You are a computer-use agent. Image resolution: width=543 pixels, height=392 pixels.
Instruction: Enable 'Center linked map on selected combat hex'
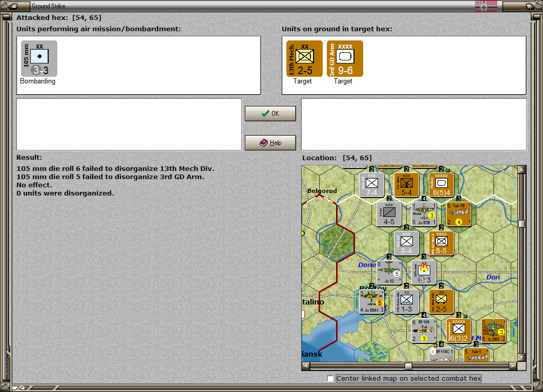(x=330, y=379)
